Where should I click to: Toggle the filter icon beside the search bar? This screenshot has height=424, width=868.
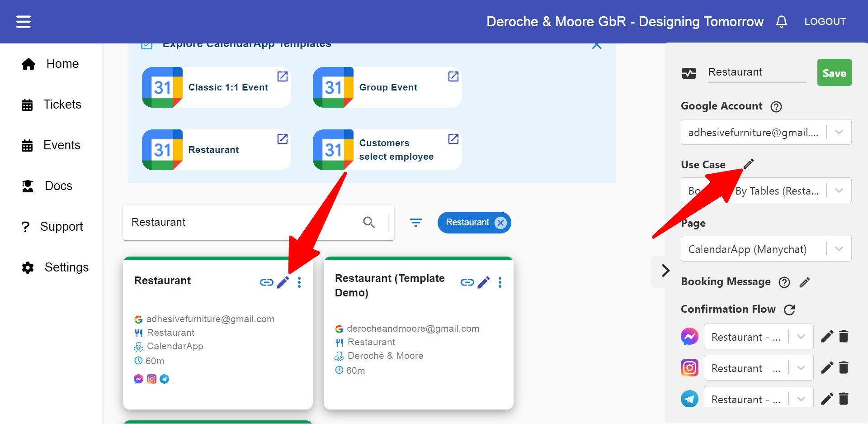pos(416,222)
